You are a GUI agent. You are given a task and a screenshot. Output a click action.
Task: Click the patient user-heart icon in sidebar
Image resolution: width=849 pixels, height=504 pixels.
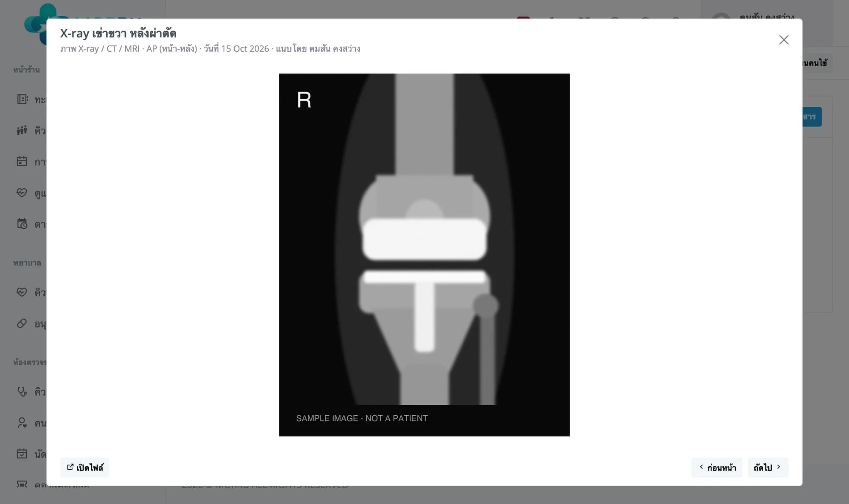pos(22,423)
